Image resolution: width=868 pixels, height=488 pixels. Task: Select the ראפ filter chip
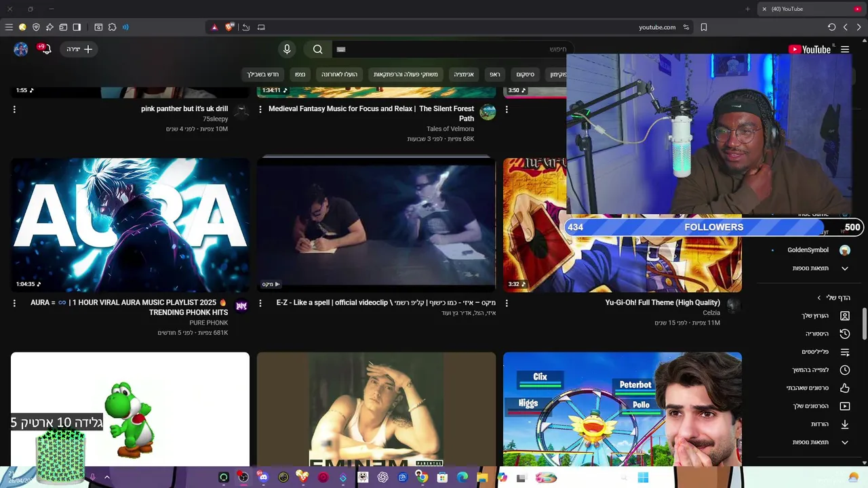[x=495, y=75]
